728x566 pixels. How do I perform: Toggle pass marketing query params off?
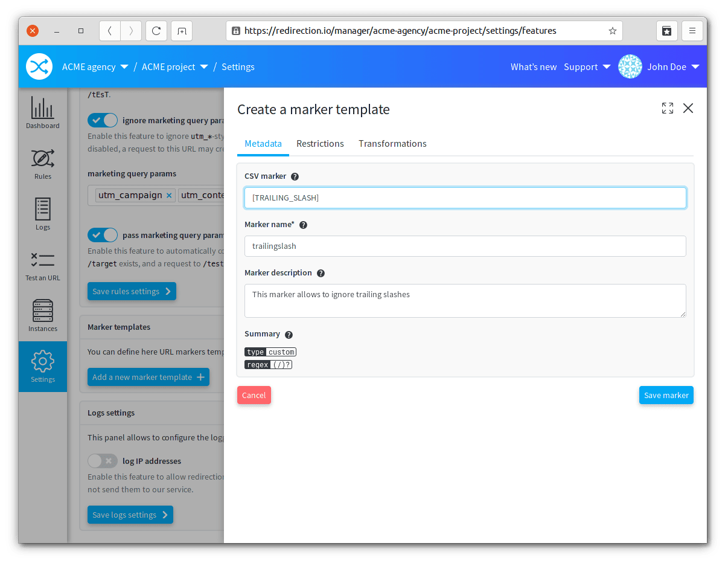click(102, 234)
